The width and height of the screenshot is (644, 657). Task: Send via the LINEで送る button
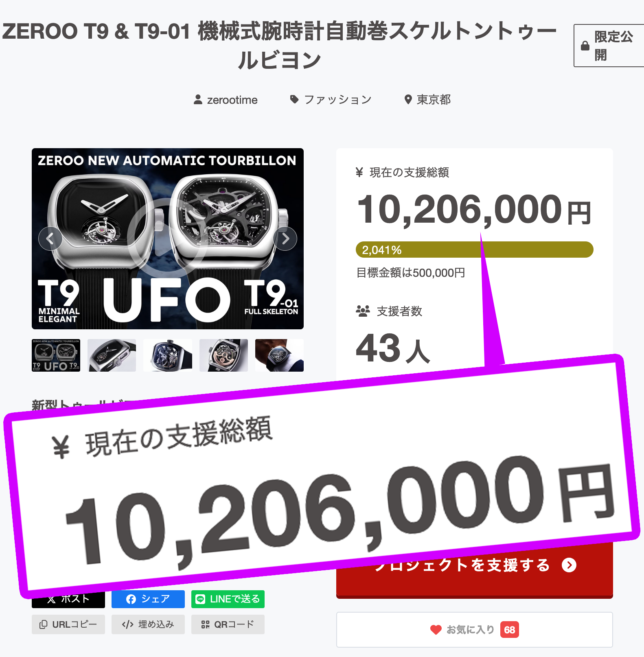(x=228, y=599)
